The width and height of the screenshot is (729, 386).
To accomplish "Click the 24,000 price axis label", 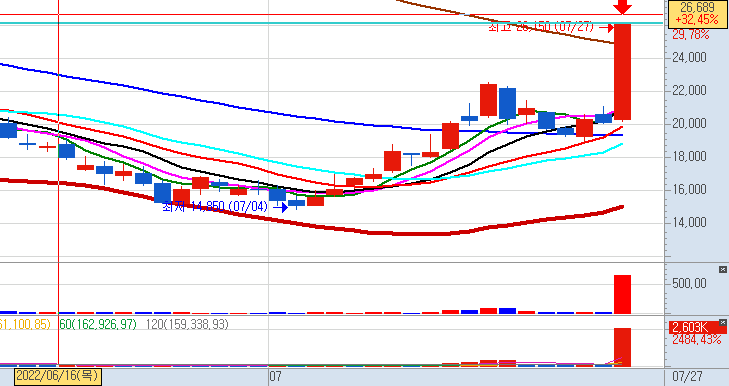I will click(x=689, y=57).
